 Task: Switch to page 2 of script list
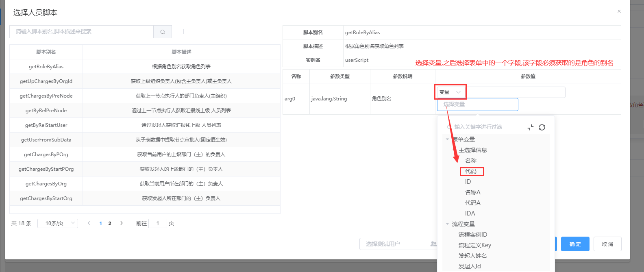coord(110,223)
